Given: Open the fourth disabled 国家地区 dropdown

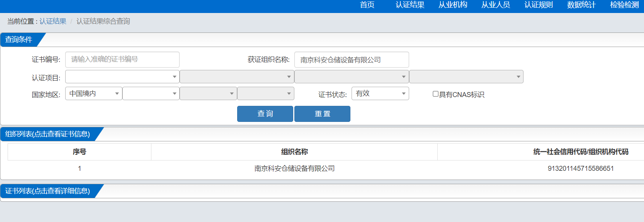Looking at the screenshot, I should click(266, 94).
